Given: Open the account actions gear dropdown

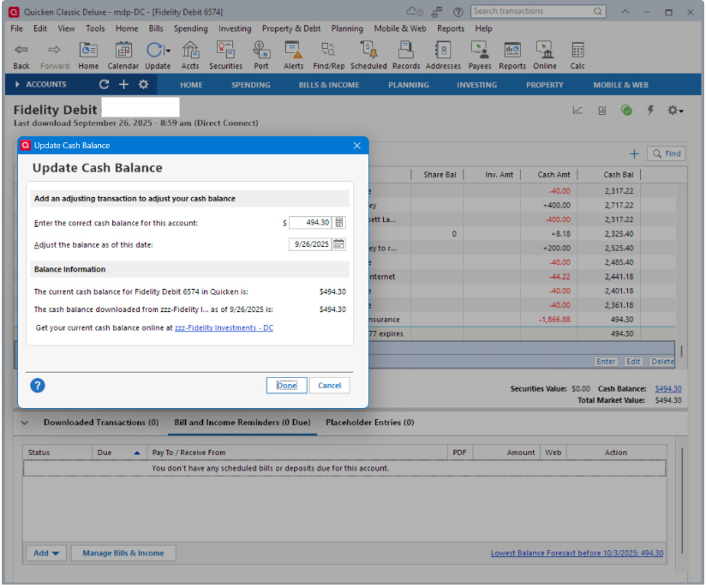Looking at the screenshot, I should (675, 111).
